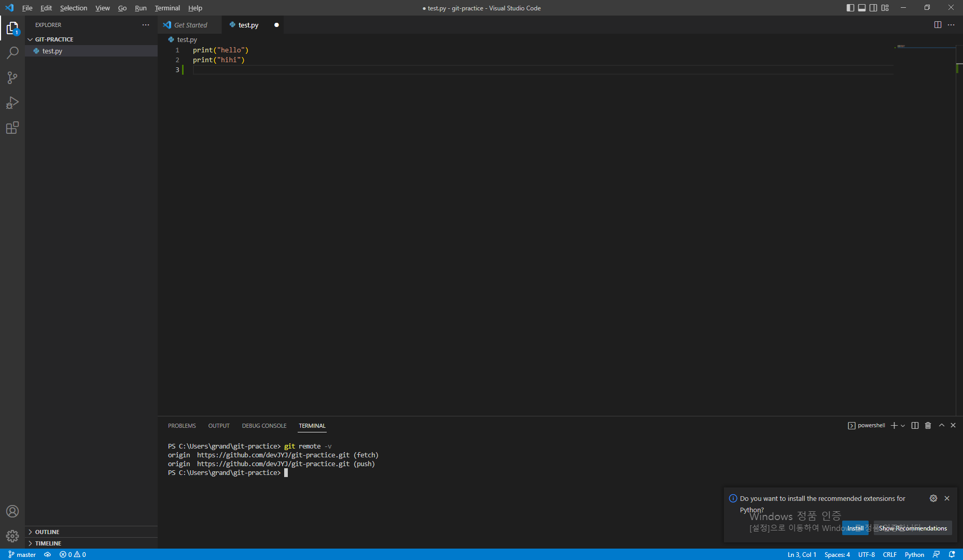Image resolution: width=963 pixels, height=560 pixels.
Task: Open Explorer views and more actions menu
Action: pyautogui.click(x=146, y=25)
